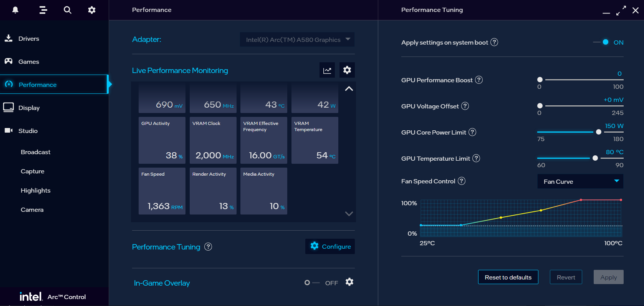Viewport: 644px width, 306px height.
Task: Click the GPU Performance Boost slider handle
Action: pos(540,80)
